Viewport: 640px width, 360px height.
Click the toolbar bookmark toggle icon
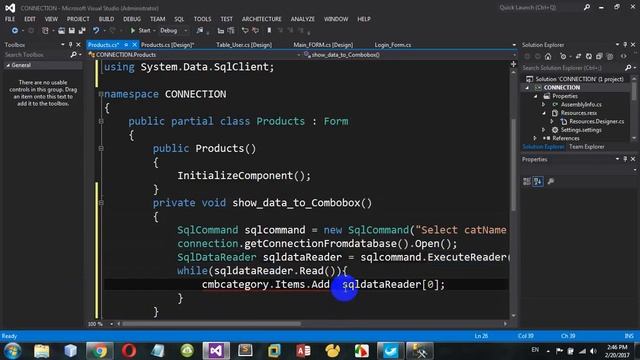click(x=269, y=31)
